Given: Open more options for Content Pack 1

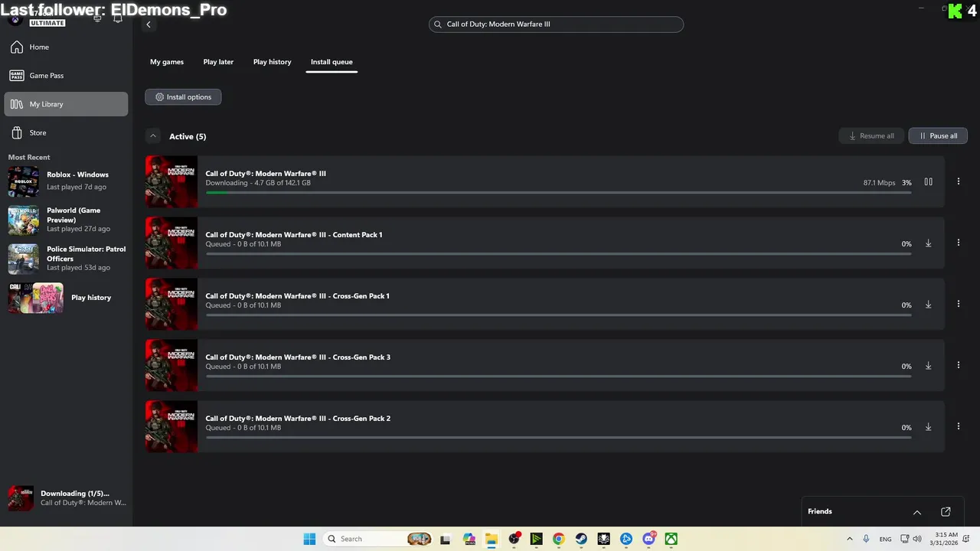Looking at the screenshot, I should pos(958,243).
